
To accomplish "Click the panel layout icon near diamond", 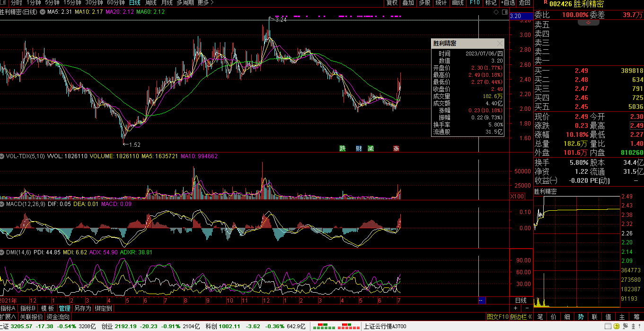I will tap(504, 11).
